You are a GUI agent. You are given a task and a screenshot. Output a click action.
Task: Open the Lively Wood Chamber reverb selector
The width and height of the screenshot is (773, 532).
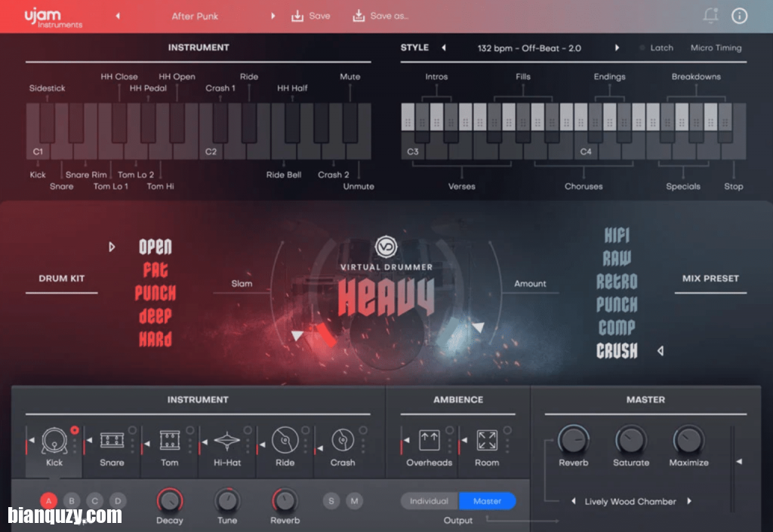tap(630, 502)
